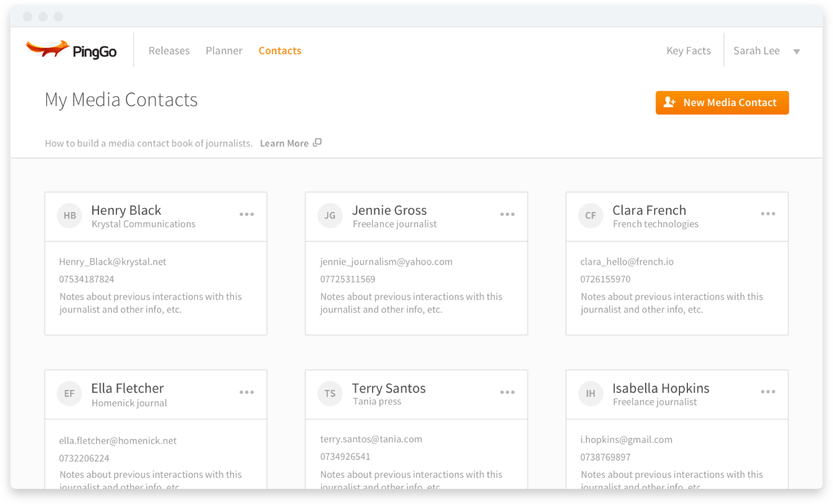Select the Contacts tab
833x504 pixels.
(280, 51)
